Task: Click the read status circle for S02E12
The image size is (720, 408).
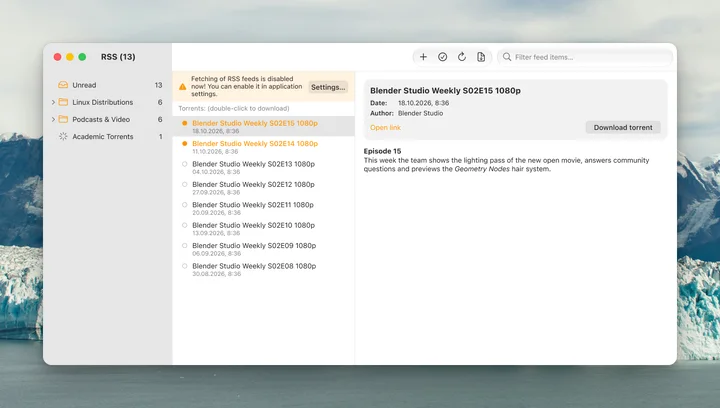Action: pos(185,184)
